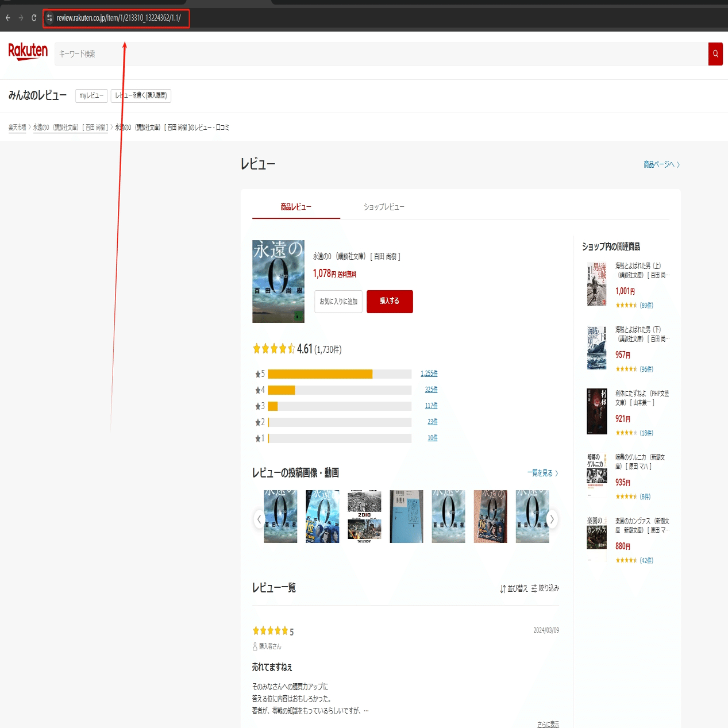728x728 pixels.
Task: Click the 3-star rating progress bar
Action: pos(340,406)
